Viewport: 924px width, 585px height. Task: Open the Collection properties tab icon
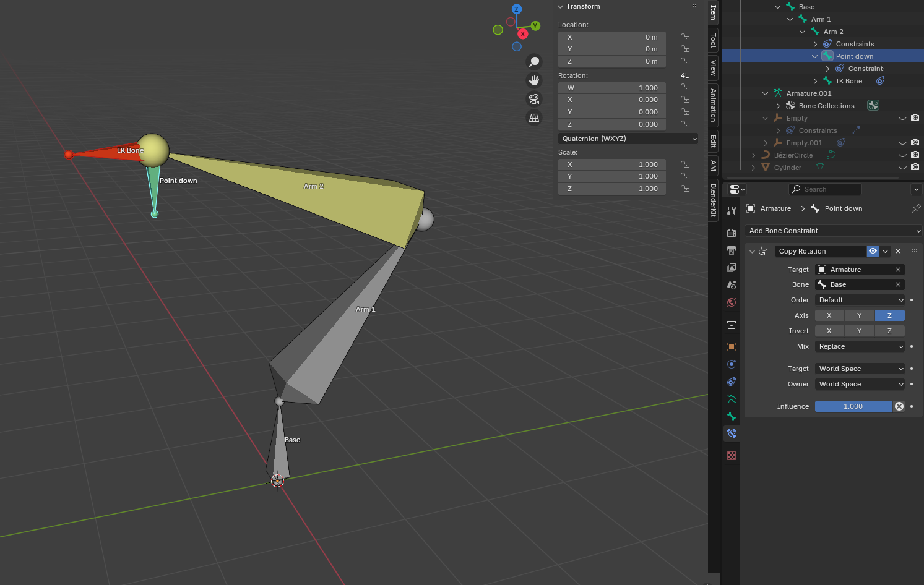(732, 325)
